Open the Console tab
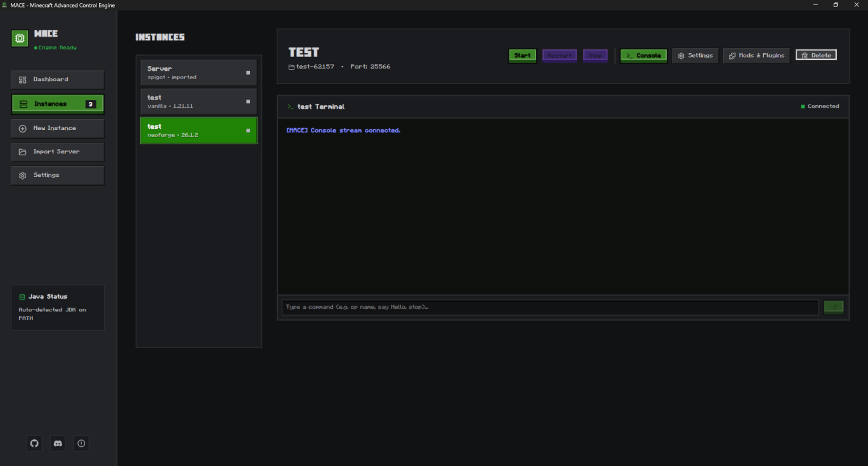The image size is (868, 466). tap(643, 56)
